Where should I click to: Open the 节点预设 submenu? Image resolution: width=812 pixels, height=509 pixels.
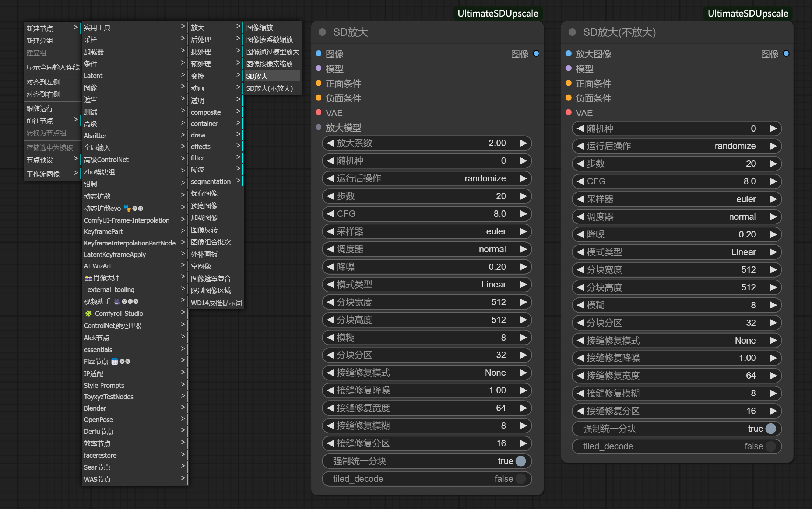click(x=52, y=160)
